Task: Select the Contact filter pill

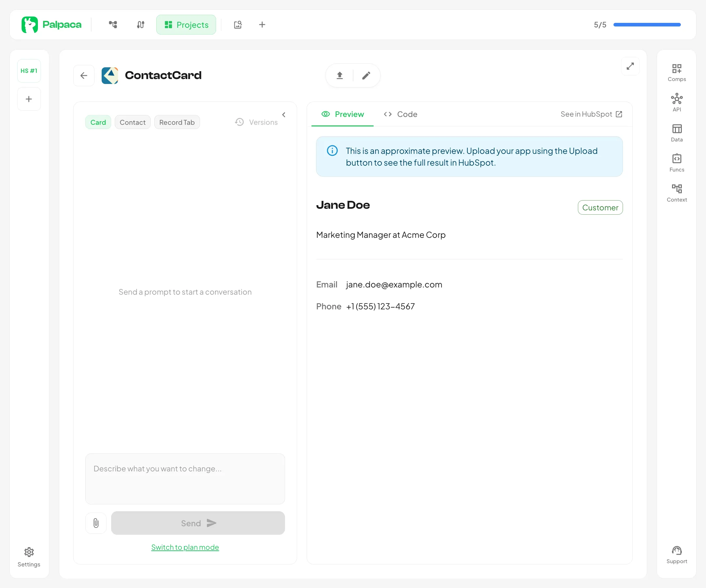Action: tap(132, 122)
